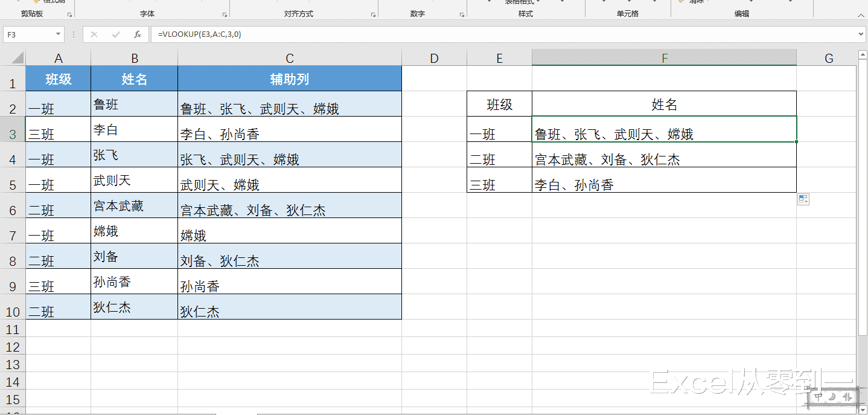Screen dimensions: 868x415
Task: Click the vertical scrollbar down arrow
Action: (863, 408)
